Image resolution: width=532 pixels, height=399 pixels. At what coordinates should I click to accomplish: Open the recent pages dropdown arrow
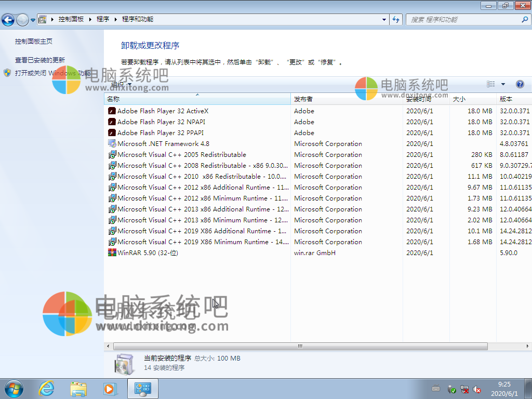[33, 20]
